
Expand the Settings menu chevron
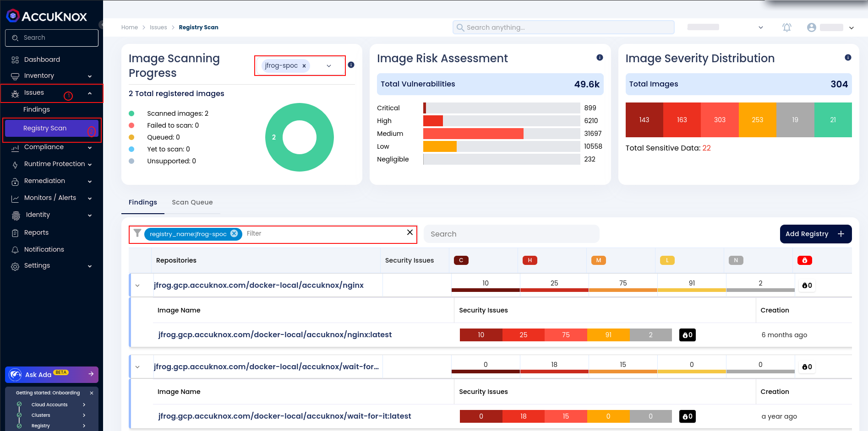click(x=90, y=266)
